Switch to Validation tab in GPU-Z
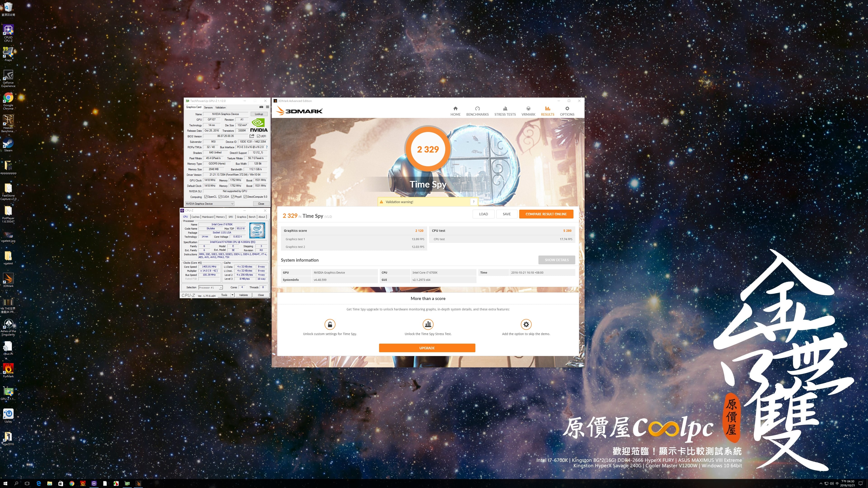Viewport: 868px width, 488px height. 220,108
